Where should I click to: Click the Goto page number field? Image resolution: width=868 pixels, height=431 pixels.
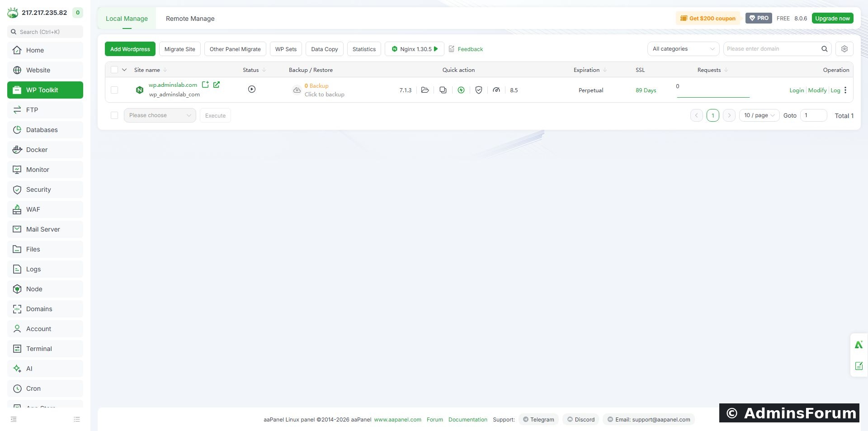[814, 115]
